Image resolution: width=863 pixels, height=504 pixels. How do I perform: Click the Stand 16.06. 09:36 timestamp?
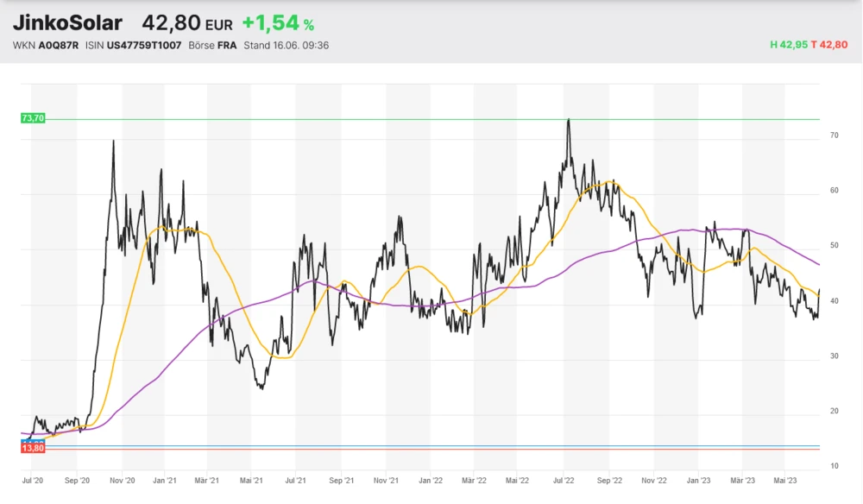(286, 45)
